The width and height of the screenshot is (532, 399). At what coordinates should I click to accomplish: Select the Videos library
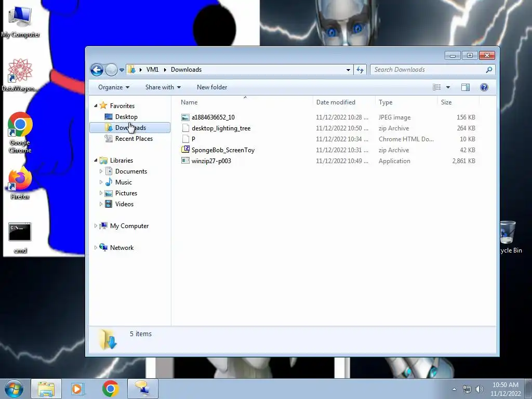(x=124, y=204)
